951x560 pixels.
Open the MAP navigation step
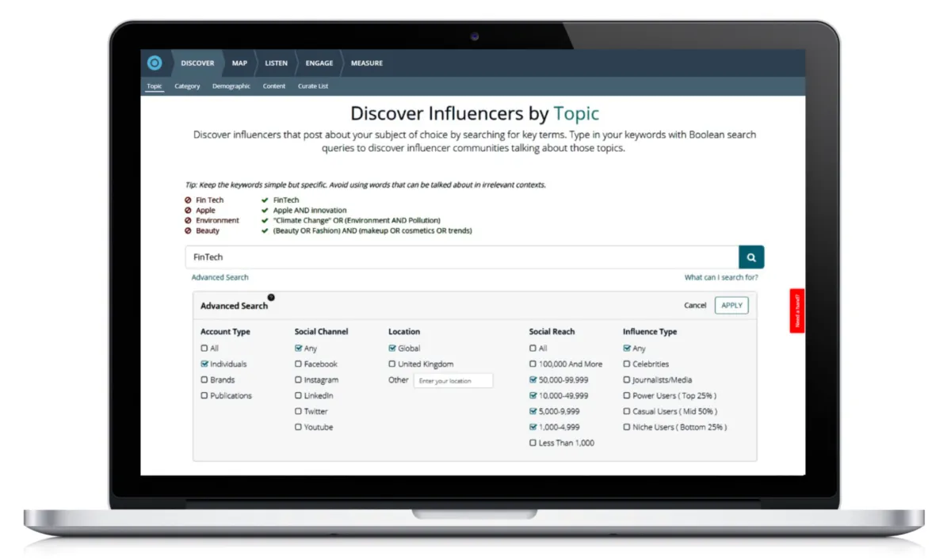pos(239,63)
